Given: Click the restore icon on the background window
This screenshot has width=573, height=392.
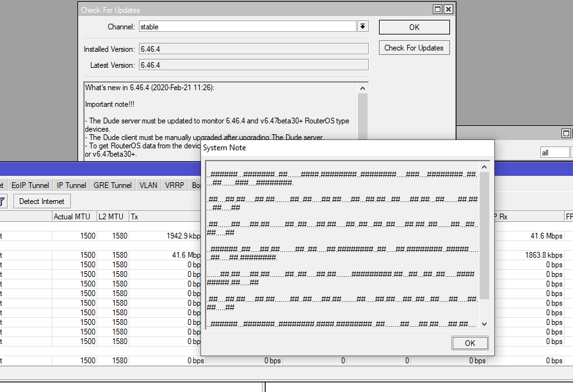Looking at the screenshot, I should coord(566,133).
